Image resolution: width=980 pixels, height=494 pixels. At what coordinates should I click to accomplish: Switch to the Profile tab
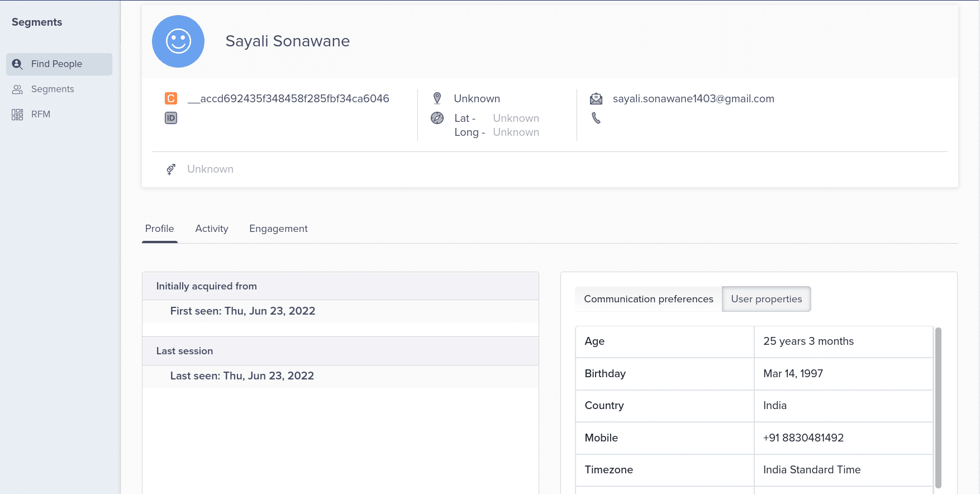coord(160,229)
